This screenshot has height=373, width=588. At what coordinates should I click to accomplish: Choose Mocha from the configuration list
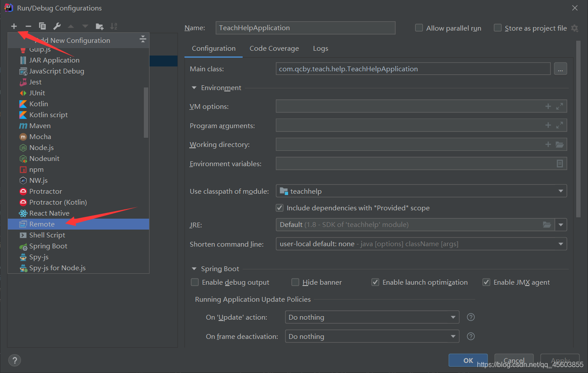click(x=78, y=136)
